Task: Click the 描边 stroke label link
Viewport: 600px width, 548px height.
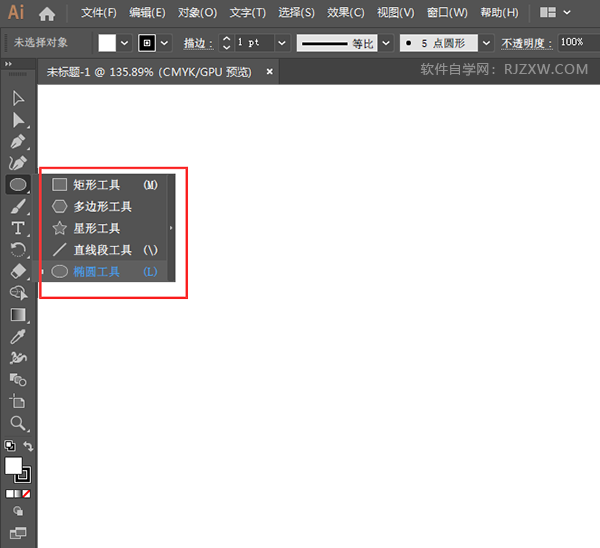Action: click(197, 43)
